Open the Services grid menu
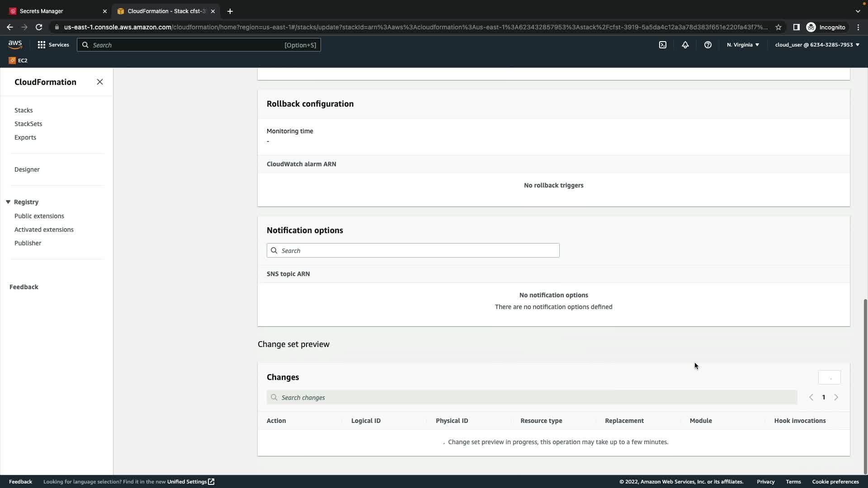The height and width of the screenshot is (488, 868). coord(53,45)
